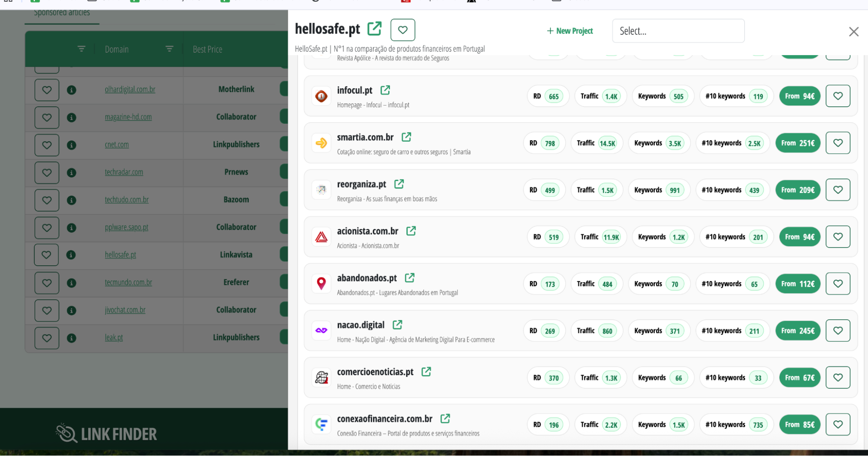868x456 pixels.
Task: Favorite techtudo.com.br row heart button
Action: click(x=46, y=200)
